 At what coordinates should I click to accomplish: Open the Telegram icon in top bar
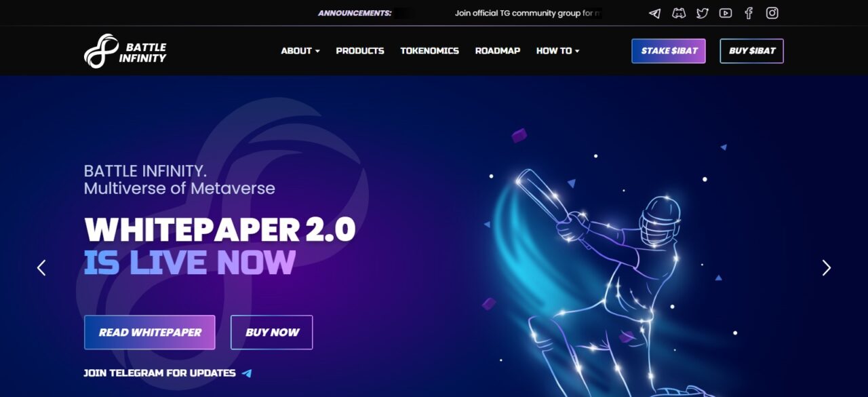tap(654, 13)
